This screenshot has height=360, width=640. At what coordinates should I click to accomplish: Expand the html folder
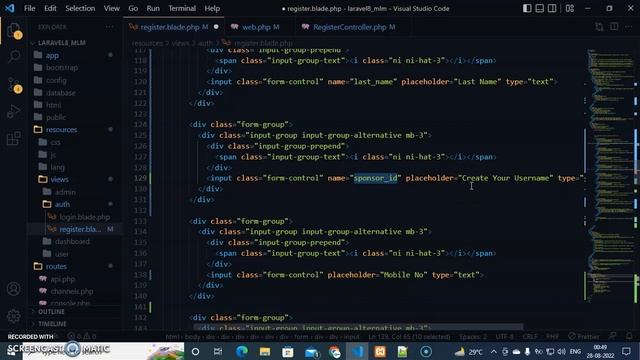(53, 105)
